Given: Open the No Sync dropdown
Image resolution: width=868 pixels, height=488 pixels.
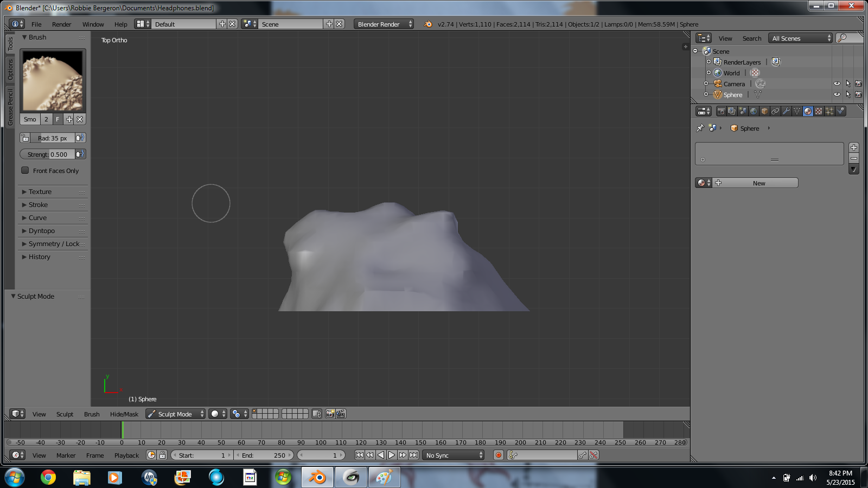Looking at the screenshot, I should point(454,455).
